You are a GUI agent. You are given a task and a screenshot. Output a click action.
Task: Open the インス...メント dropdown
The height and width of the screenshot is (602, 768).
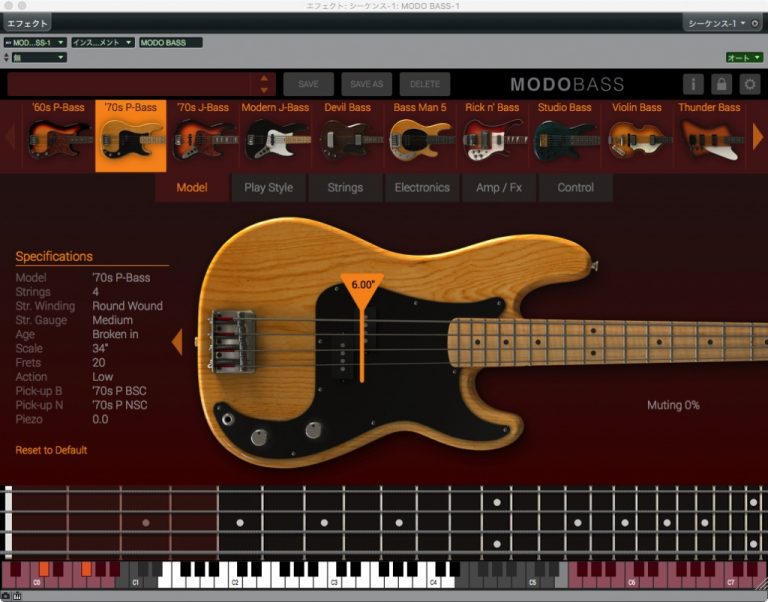point(103,43)
